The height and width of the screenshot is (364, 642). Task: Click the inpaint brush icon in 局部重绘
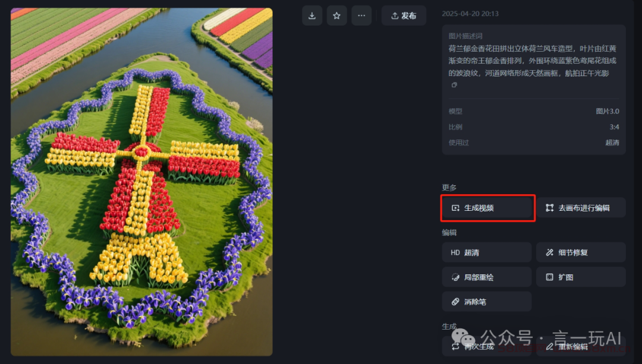click(455, 277)
